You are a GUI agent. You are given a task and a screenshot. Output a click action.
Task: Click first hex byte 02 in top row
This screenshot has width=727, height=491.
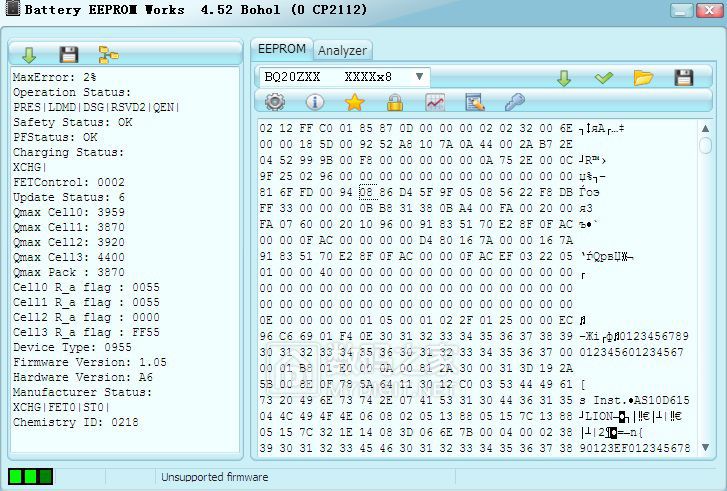[266, 128]
